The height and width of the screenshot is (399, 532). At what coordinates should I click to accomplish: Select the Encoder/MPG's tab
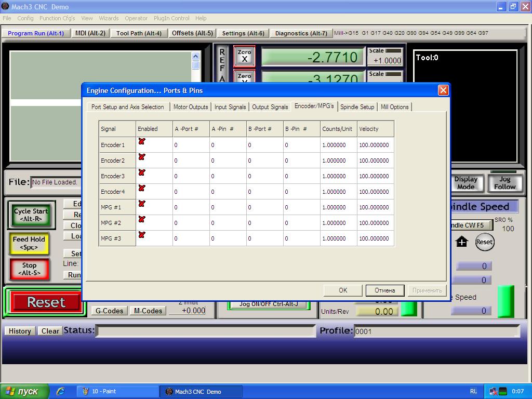point(314,106)
